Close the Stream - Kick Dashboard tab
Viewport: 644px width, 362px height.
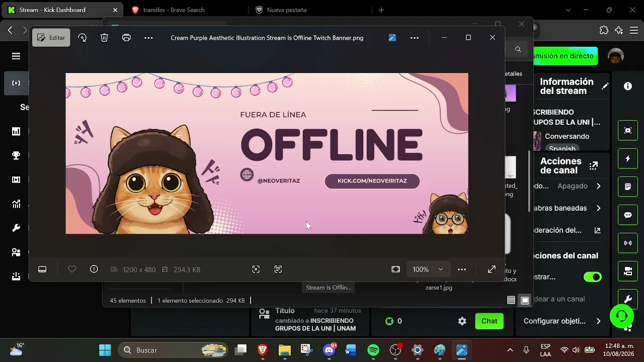[115, 10]
